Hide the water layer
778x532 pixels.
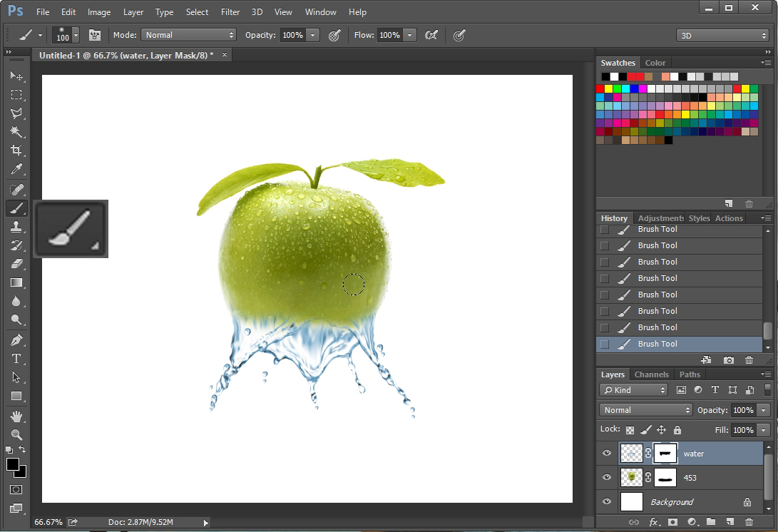607,453
